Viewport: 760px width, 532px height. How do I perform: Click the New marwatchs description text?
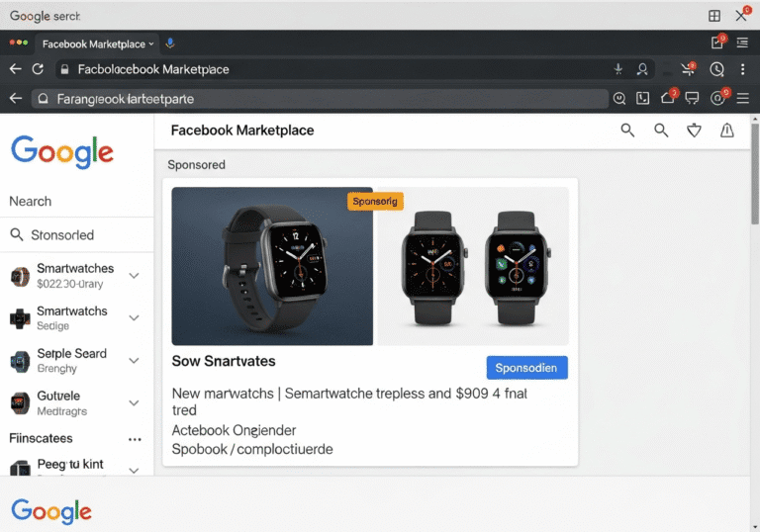point(349,401)
